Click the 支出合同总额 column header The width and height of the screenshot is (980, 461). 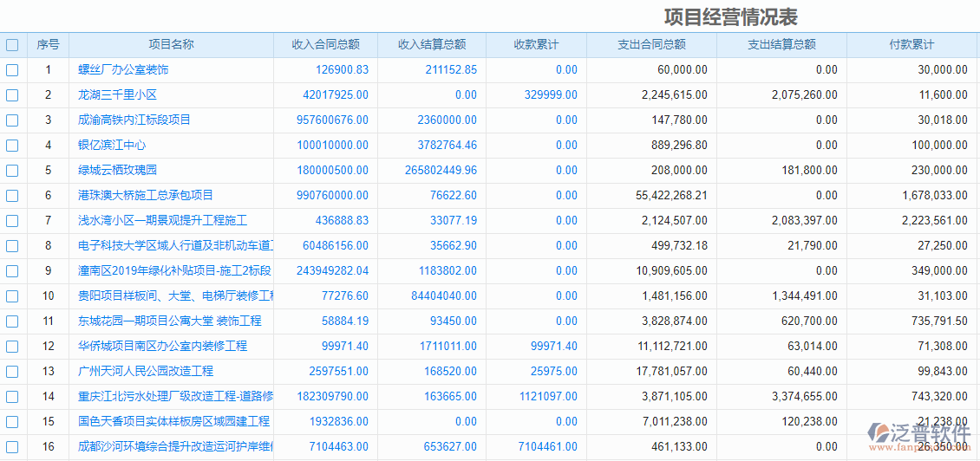(x=651, y=45)
